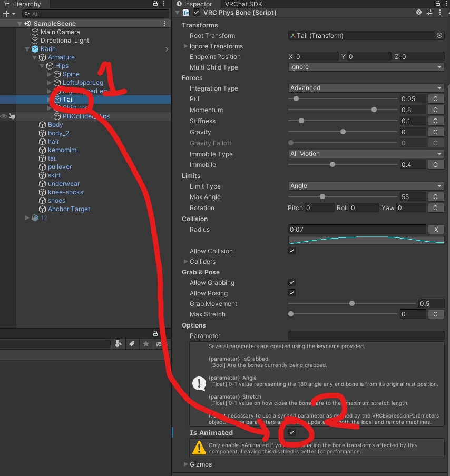Click the search by type icon
Image resolution: width=450 pixels, height=476 pixels.
coord(119,344)
